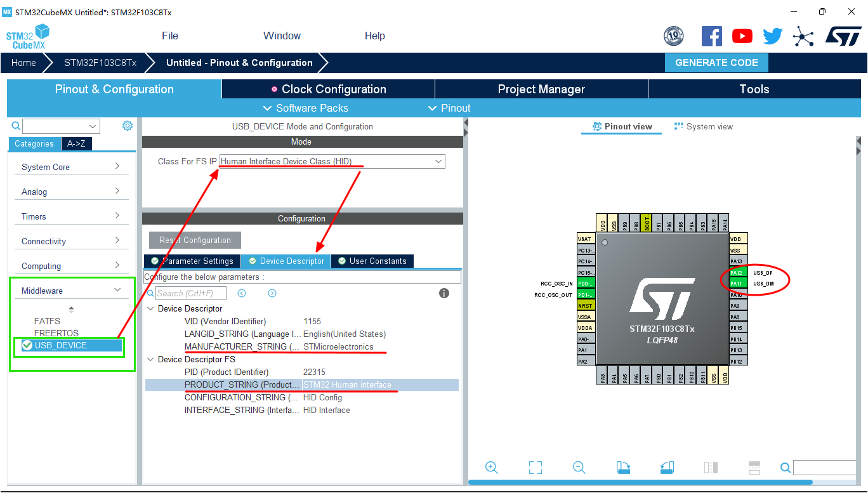Click the vertical flip layout icon
868x493 pixels.
[x=711, y=468]
